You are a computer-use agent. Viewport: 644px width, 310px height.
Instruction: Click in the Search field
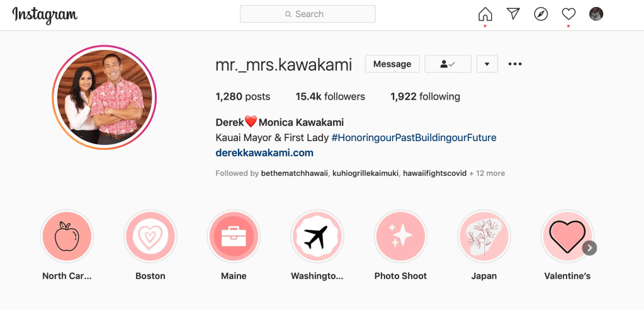(308, 14)
